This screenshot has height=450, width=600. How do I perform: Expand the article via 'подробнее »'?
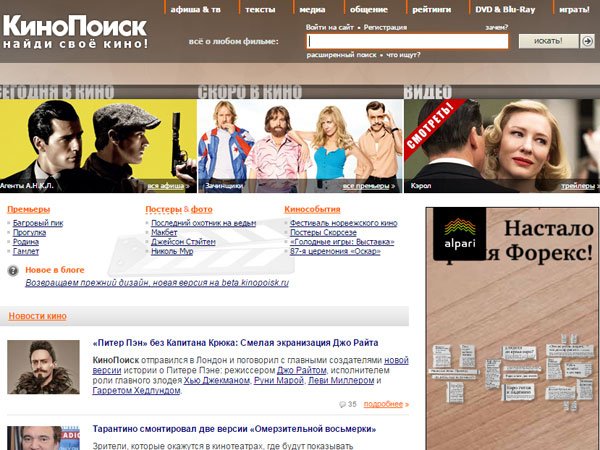click(x=386, y=404)
